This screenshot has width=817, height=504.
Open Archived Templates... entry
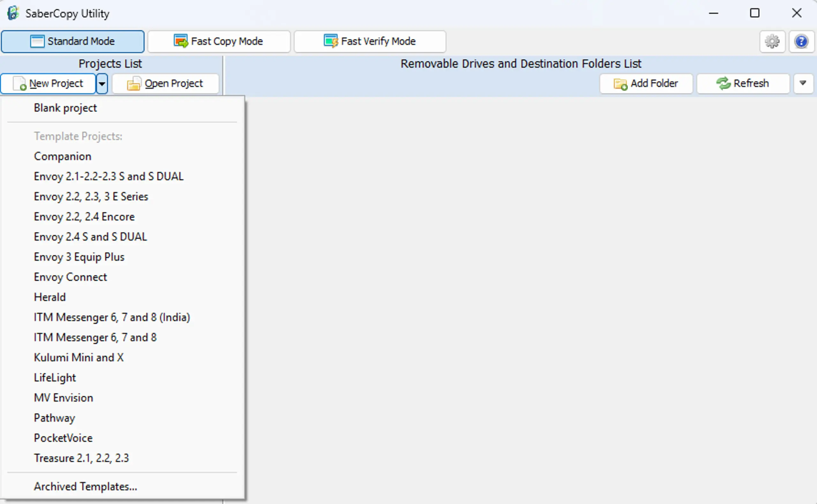[123, 487]
